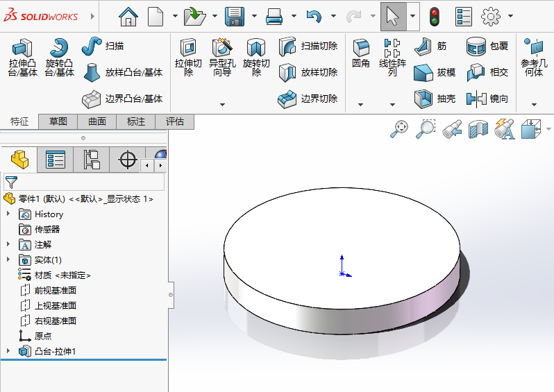Image resolution: width=554 pixels, height=392 pixels.
Task: Open the Options gear dropdown arrow
Action: (x=511, y=16)
